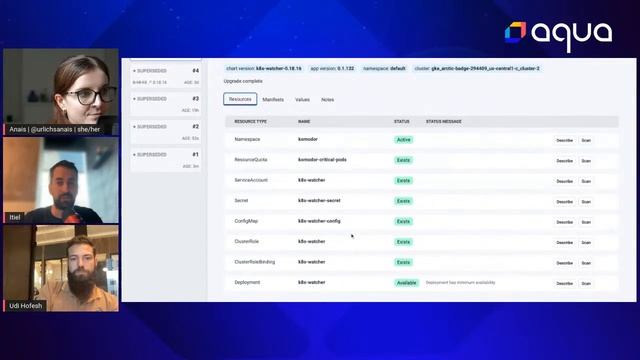Select superseded revision #4
Image resolution: width=640 pixels, height=360 pixels.
(166, 76)
